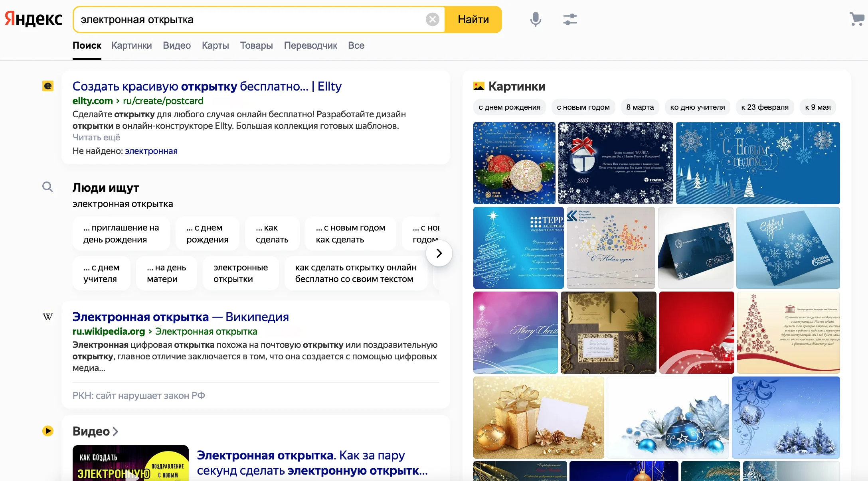
Task: Open search settings via the sliders icon
Action: tap(570, 19)
